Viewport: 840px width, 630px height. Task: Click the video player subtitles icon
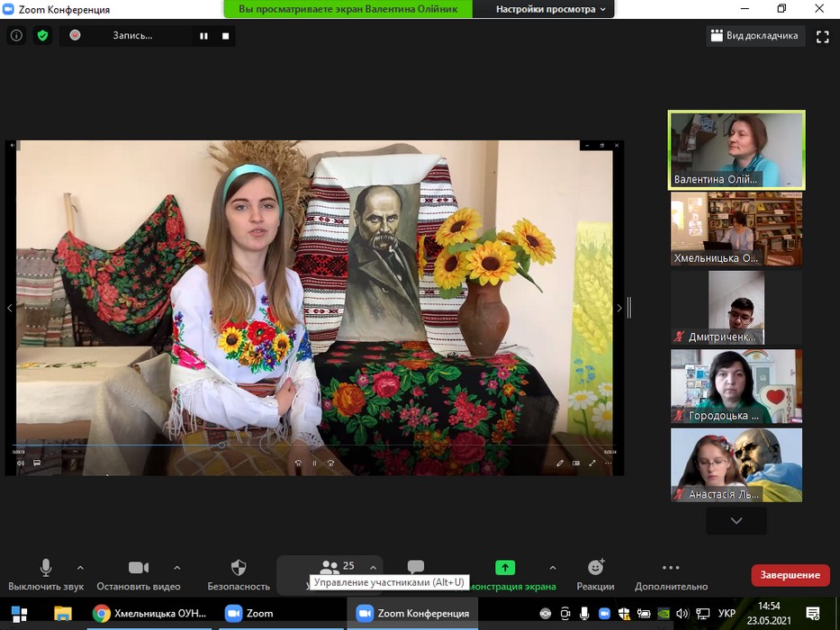point(37,463)
